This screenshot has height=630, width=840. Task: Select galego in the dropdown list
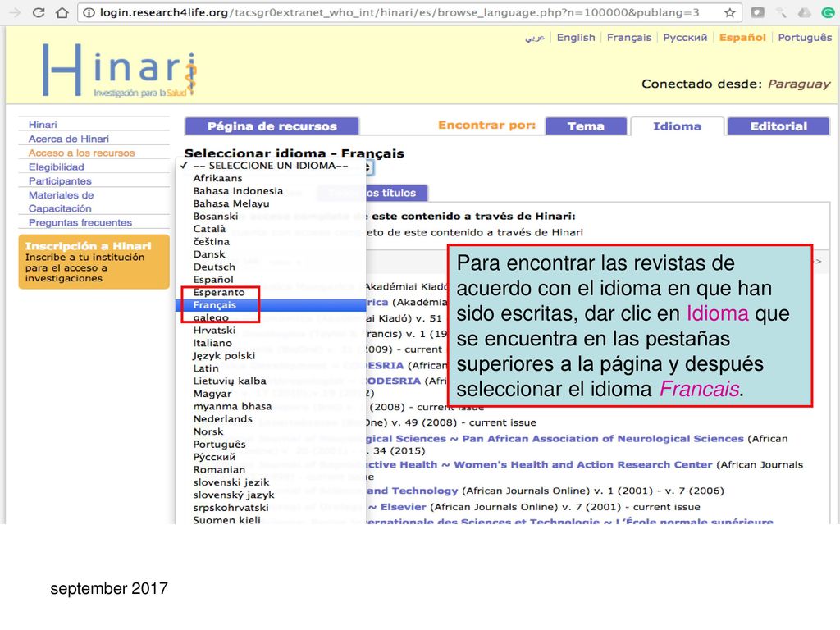point(271,317)
